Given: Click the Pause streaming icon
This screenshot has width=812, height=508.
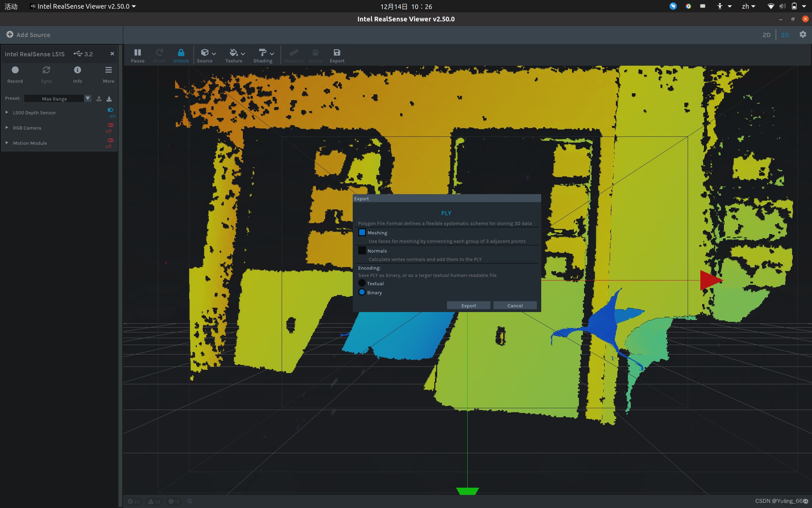Looking at the screenshot, I should click(137, 53).
